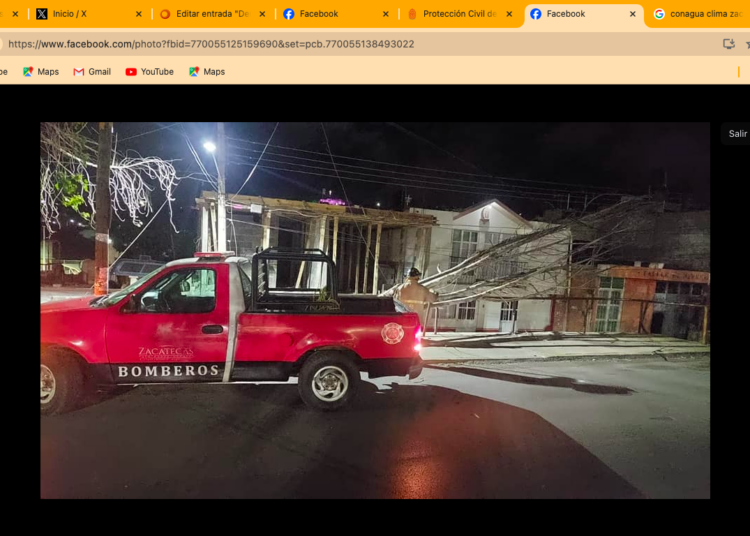Click the X logo on Inicio tab
This screenshot has width=750, height=536.
click(x=42, y=14)
